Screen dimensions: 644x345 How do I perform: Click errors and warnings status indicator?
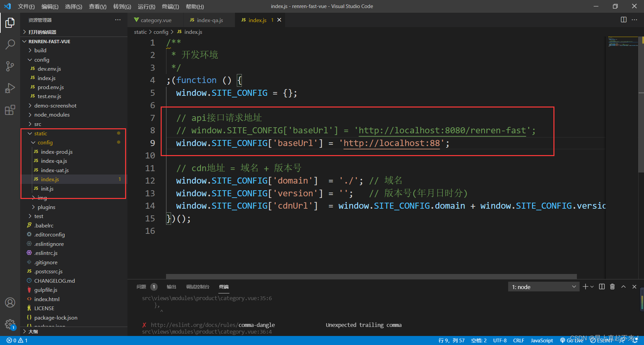click(x=17, y=340)
